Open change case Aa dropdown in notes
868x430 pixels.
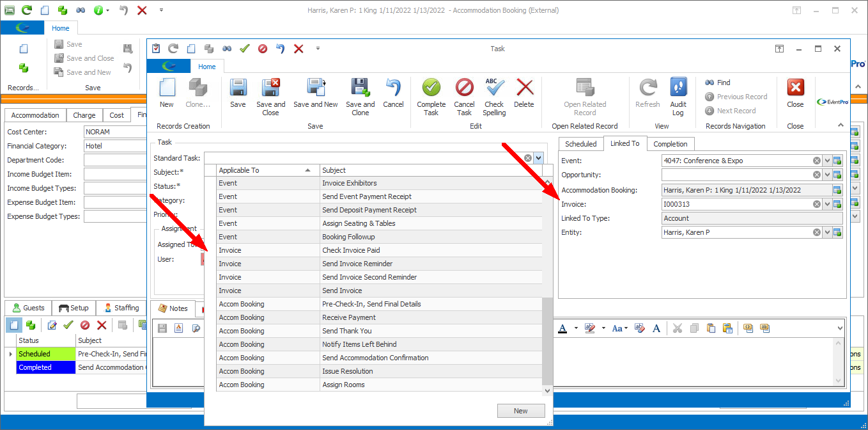620,328
